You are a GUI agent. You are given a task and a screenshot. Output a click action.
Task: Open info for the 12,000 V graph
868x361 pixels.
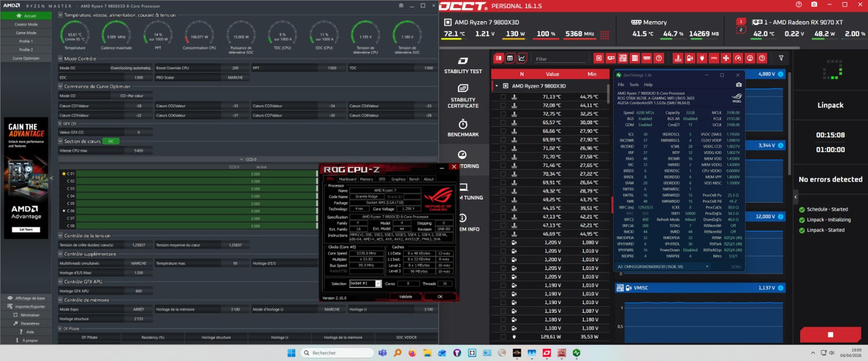[x=781, y=217]
